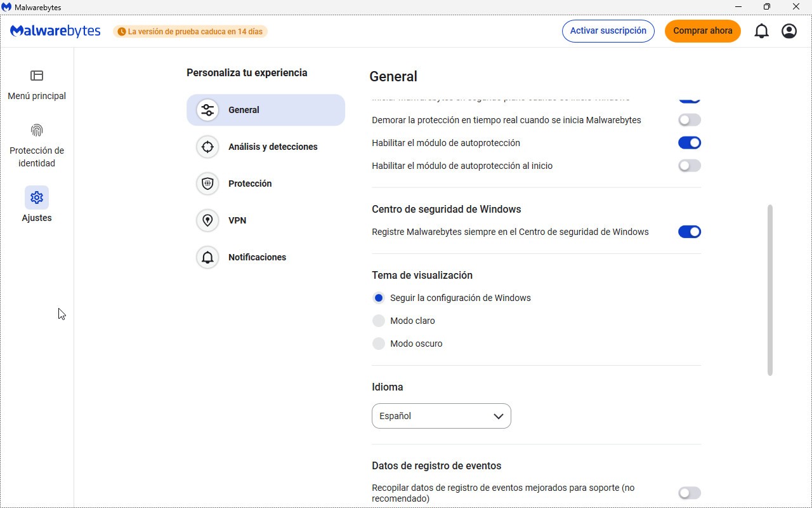Click the Activar suscripción button
The image size is (812, 508).
[x=608, y=31]
